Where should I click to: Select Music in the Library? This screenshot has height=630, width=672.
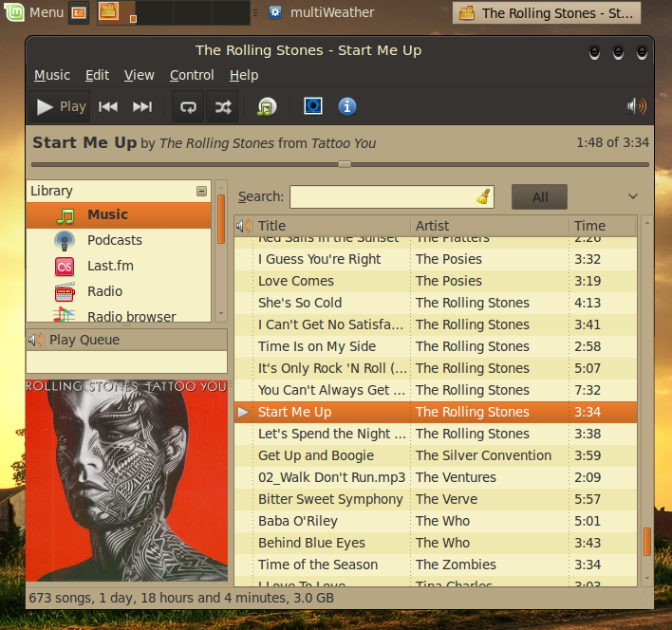pos(119,215)
